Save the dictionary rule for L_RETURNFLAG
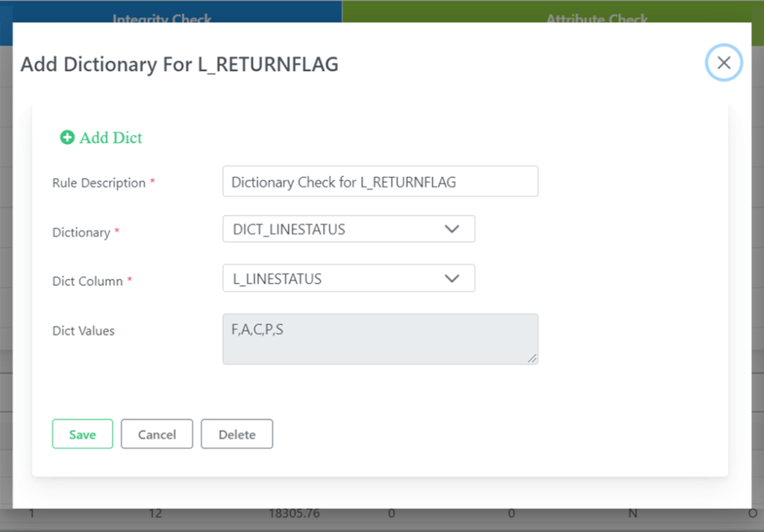This screenshot has width=764, height=532. pyautogui.click(x=82, y=434)
